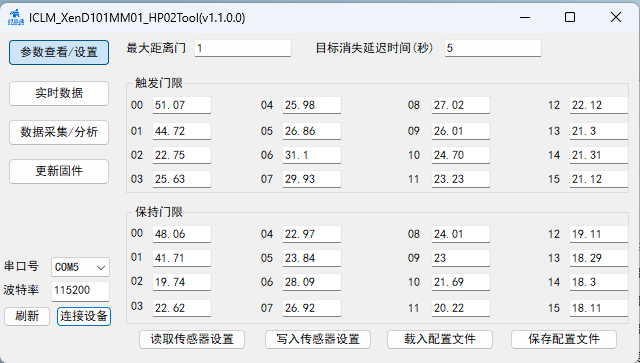Edit 触发门限 gate 09 value 26.01

click(x=461, y=131)
